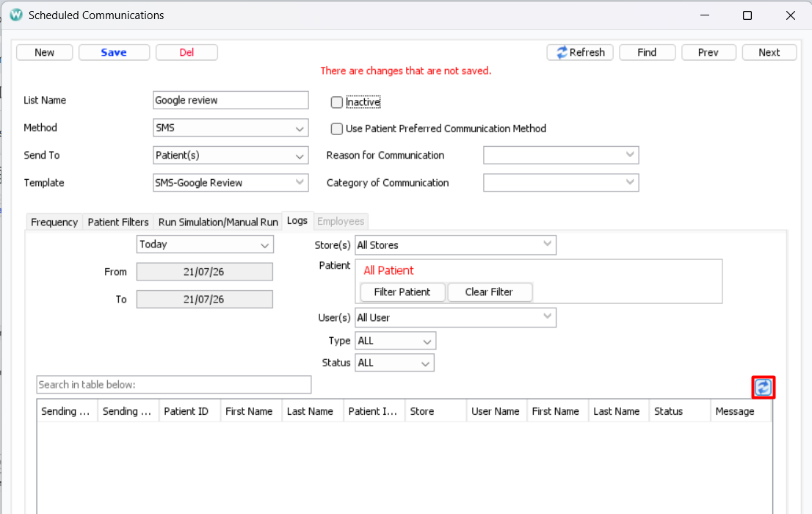
Task: Expand the Template dropdown SMS-Google Review
Action: [x=231, y=182]
